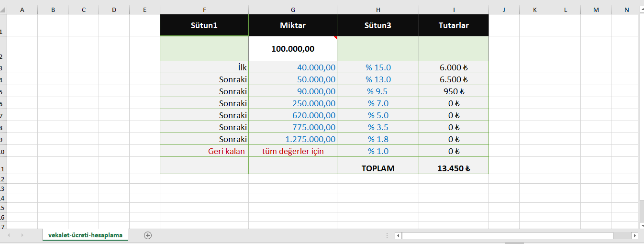This screenshot has height=244, width=644.
Task: Select the % 15.0 rate cell
Action: coord(378,67)
